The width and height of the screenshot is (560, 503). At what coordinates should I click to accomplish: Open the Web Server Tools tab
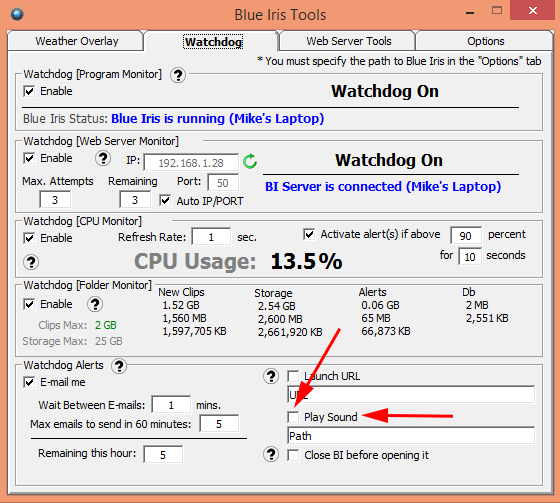(349, 41)
